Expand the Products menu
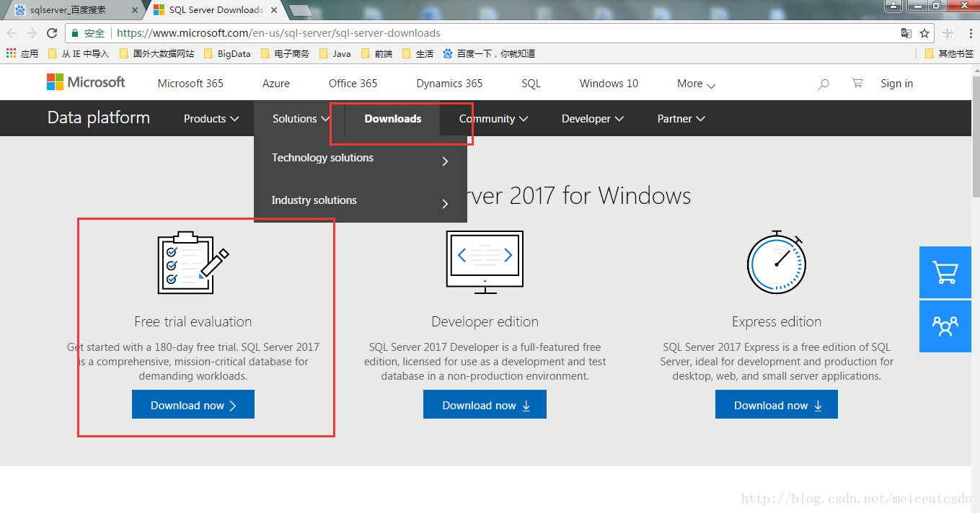This screenshot has width=980, height=513. point(211,119)
